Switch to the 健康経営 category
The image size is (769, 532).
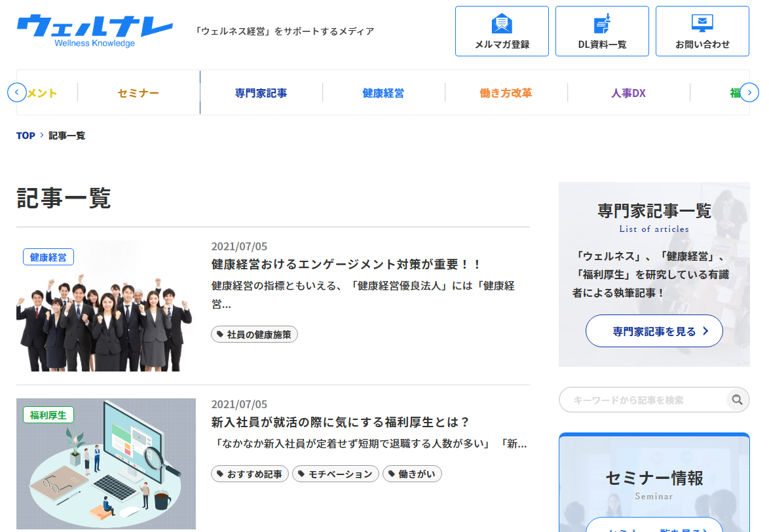(383, 93)
